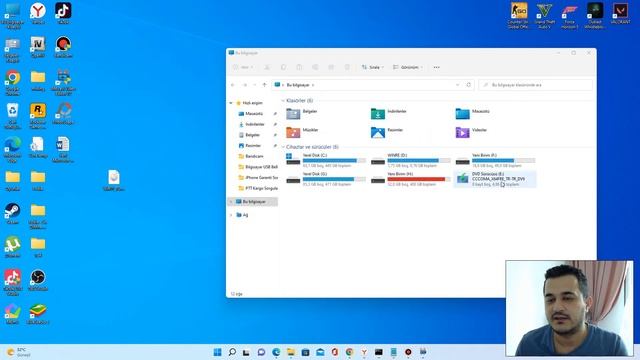Viewport: 640px width, 360px height.
Task: Open the Müzikler folder
Action: 302,132
